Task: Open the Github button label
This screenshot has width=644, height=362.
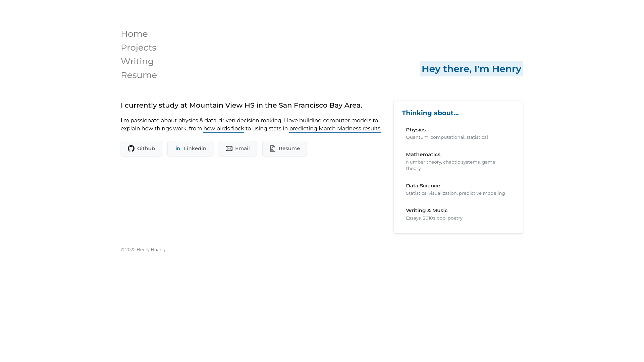Action: tap(146, 148)
